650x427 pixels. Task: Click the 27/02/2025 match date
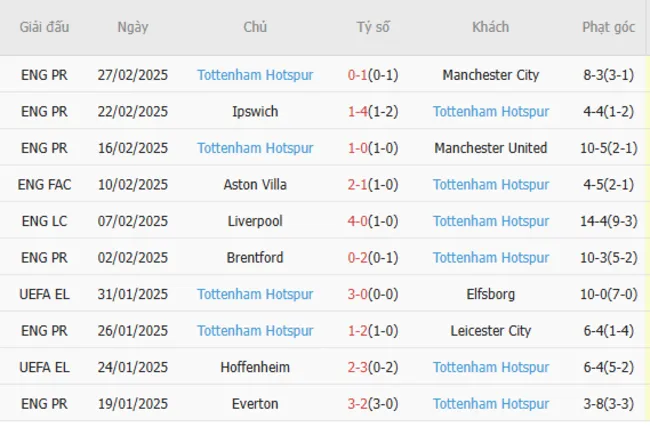click(133, 75)
